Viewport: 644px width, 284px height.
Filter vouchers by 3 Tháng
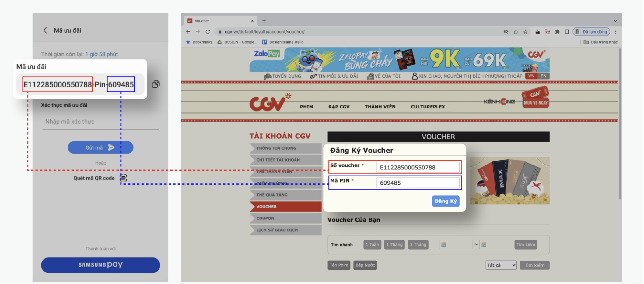tap(418, 244)
